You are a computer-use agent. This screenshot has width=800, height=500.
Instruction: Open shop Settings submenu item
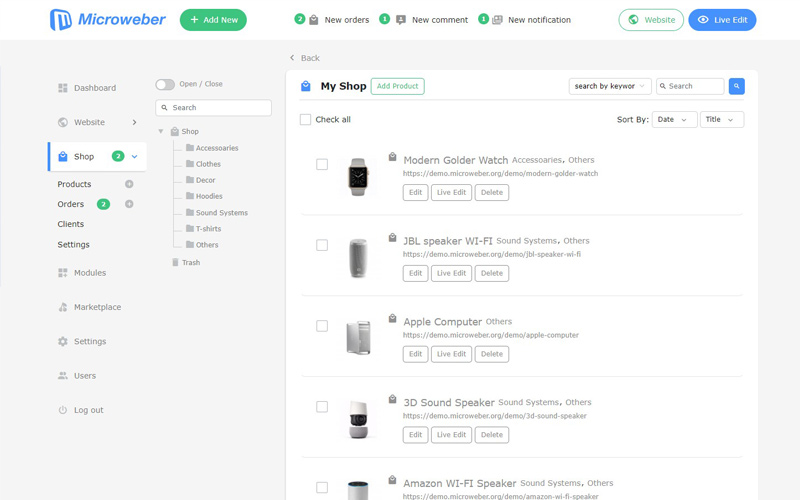tap(73, 244)
